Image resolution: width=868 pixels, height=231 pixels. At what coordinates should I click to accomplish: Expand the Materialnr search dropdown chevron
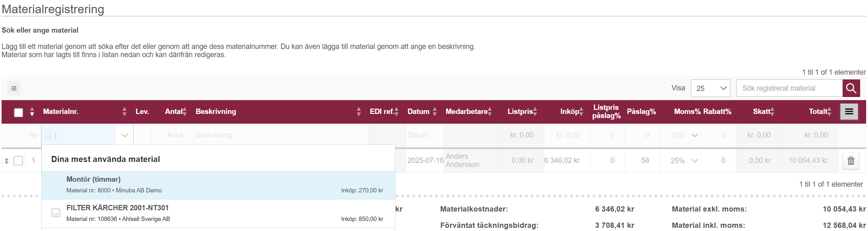click(125, 135)
